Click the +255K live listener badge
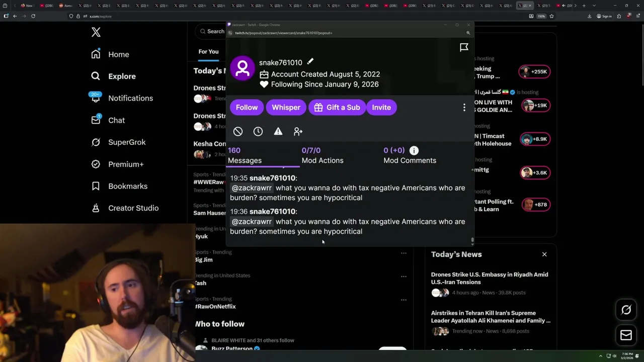The image size is (644, 362). point(535,72)
